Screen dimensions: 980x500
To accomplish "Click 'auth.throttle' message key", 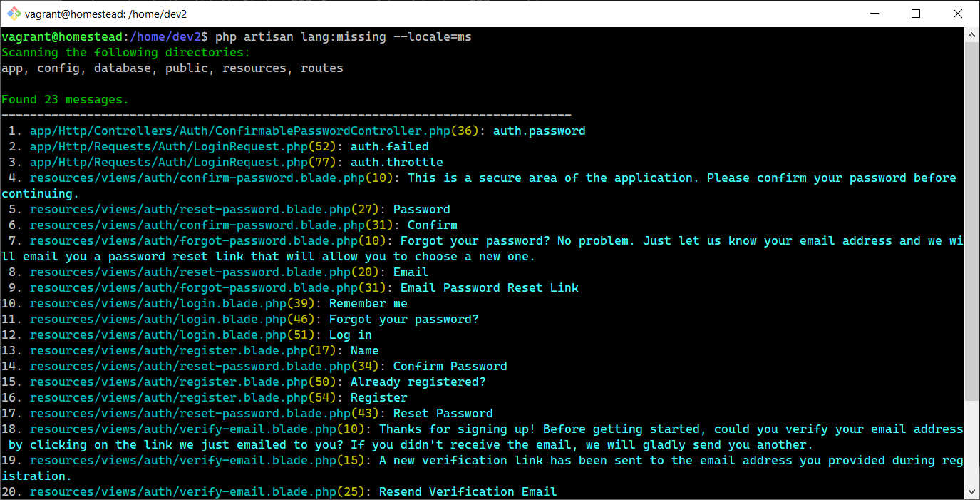I will [397, 163].
